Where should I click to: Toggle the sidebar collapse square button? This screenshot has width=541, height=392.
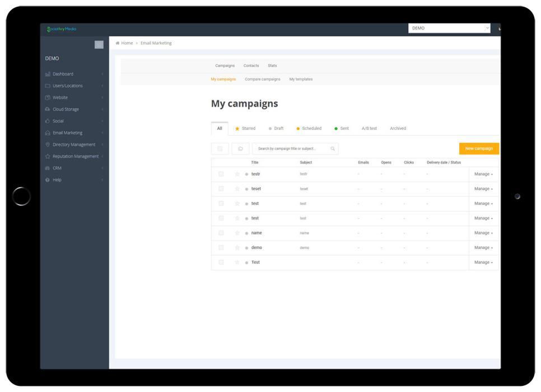tap(99, 45)
